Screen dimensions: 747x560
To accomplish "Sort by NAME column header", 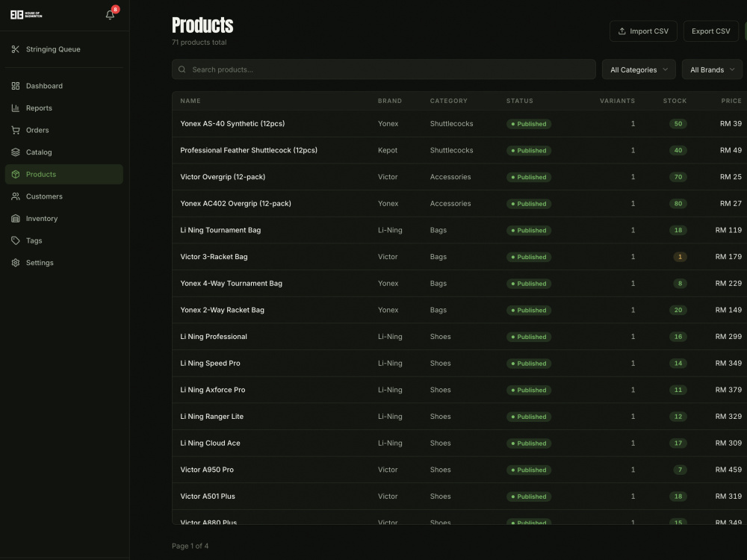I will (x=190, y=101).
